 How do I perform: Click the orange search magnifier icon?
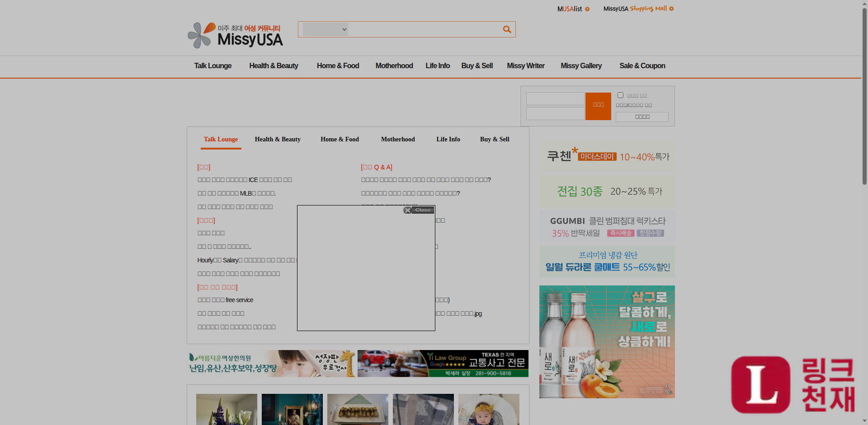coord(507,29)
